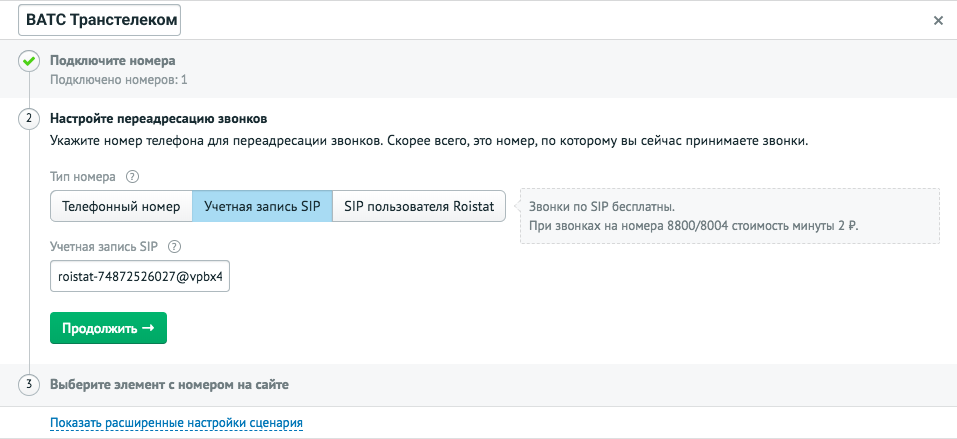This screenshot has width=957, height=439.
Task: Focus the SIP account input with roistat address
Action: (140, 277)
